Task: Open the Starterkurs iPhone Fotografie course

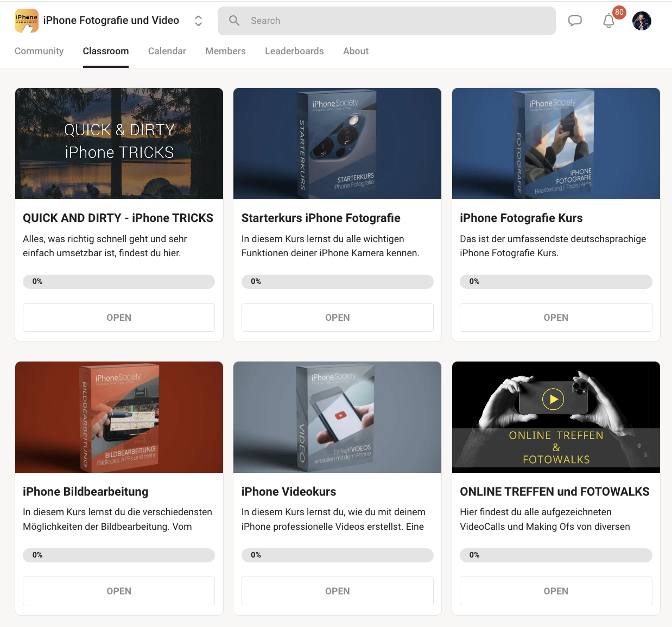Action: pyautogui.click(x=338, y=318)
